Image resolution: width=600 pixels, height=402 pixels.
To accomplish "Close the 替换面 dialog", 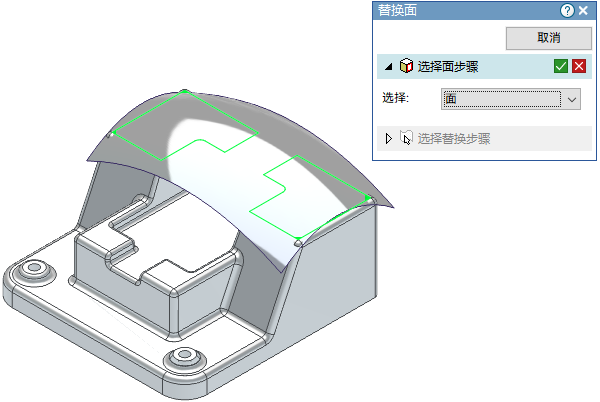I will [x=583, y=10].
